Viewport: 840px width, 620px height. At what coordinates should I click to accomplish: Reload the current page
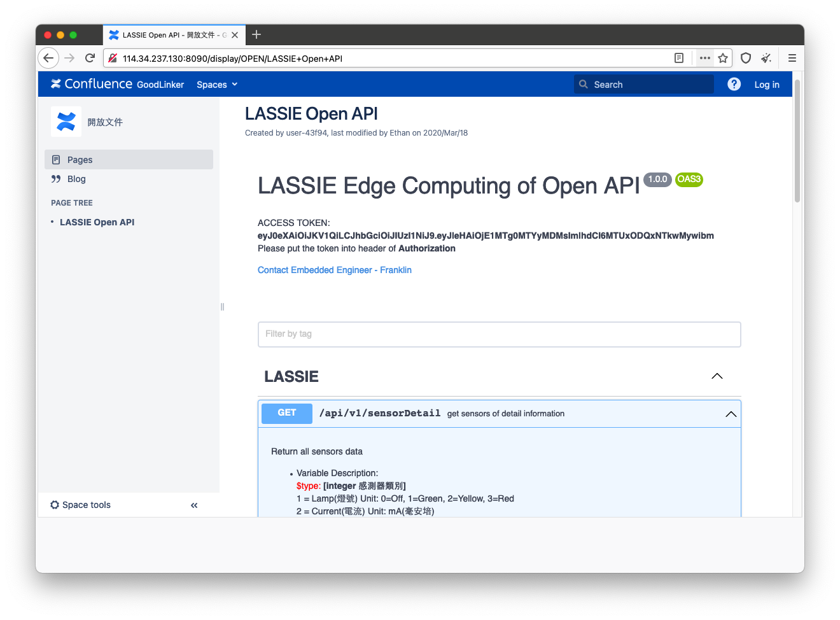point(90,58)
